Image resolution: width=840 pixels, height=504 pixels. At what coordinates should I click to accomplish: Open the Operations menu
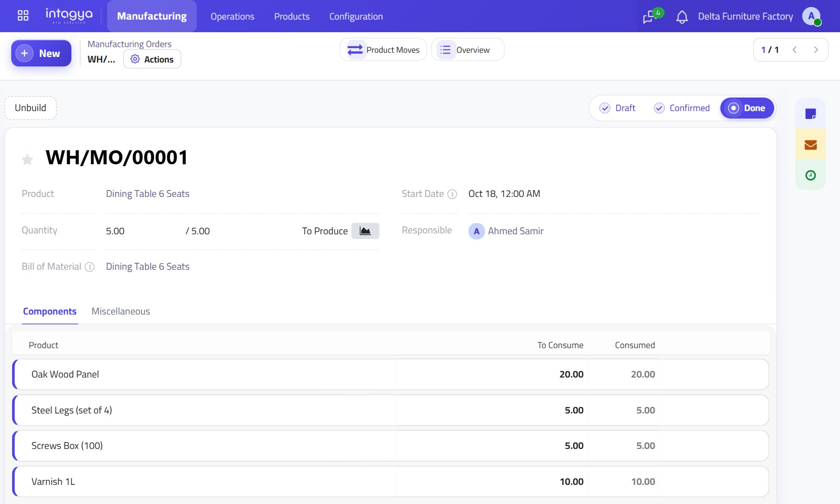coord(232,16)
